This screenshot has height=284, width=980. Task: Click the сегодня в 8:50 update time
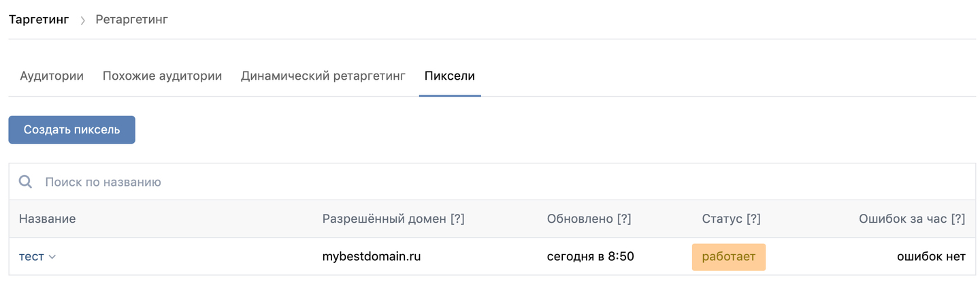pyautogui.click(x=590, y=257)
